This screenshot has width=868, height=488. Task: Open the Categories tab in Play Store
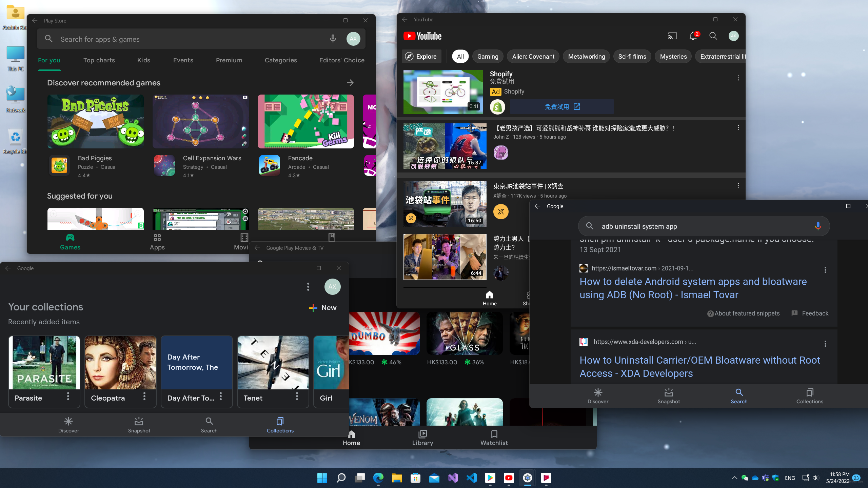coord(281,60)
